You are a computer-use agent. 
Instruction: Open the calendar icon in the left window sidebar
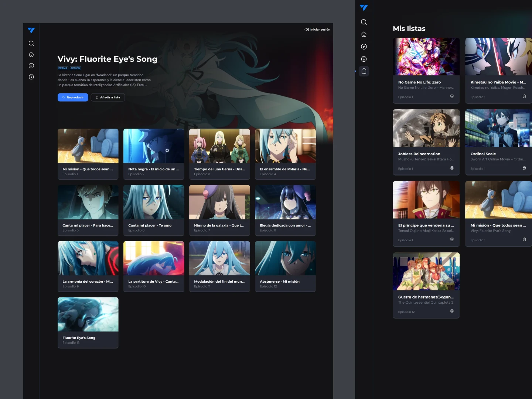(31, 77)
